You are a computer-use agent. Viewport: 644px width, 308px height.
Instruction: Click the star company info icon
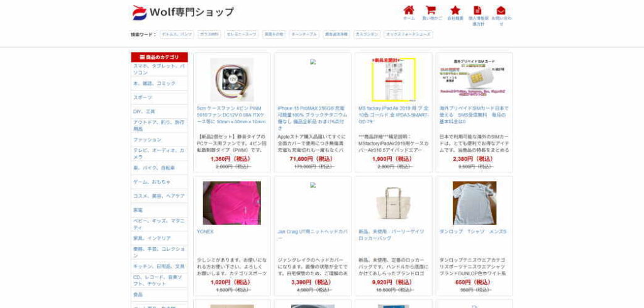tap(455, 10)
